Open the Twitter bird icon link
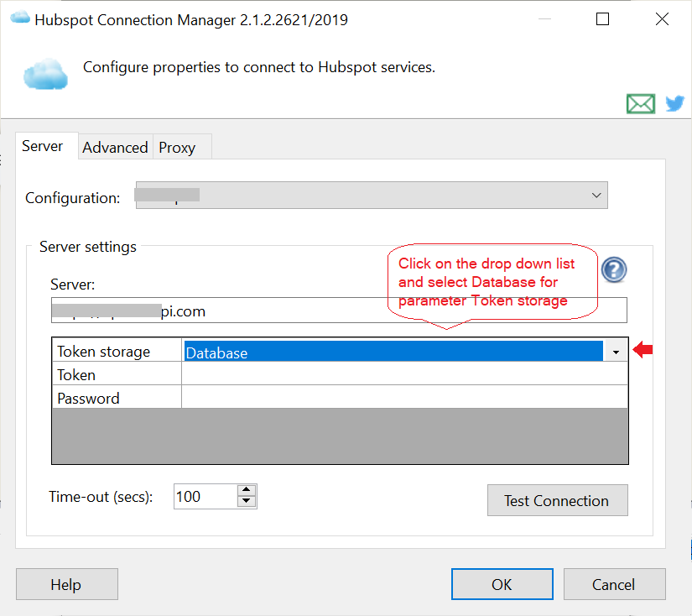 [674, 104]
